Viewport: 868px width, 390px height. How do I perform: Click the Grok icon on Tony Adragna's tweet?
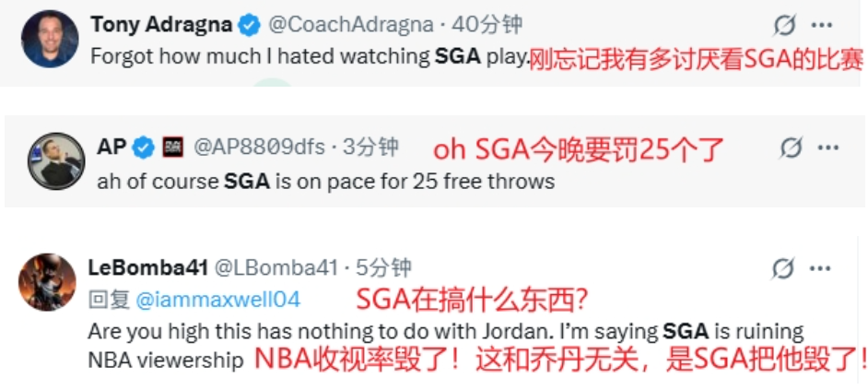tap(785, 25)
